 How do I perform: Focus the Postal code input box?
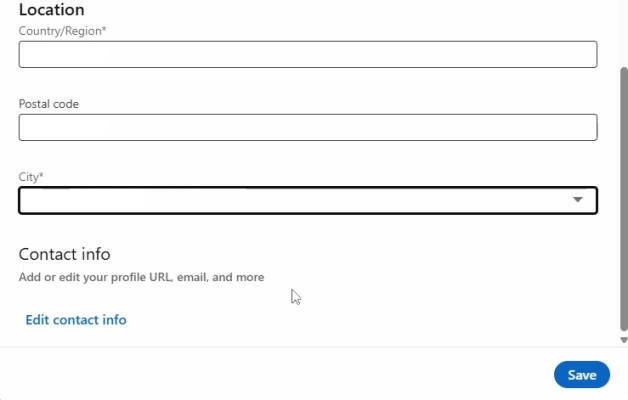[307, 127]
